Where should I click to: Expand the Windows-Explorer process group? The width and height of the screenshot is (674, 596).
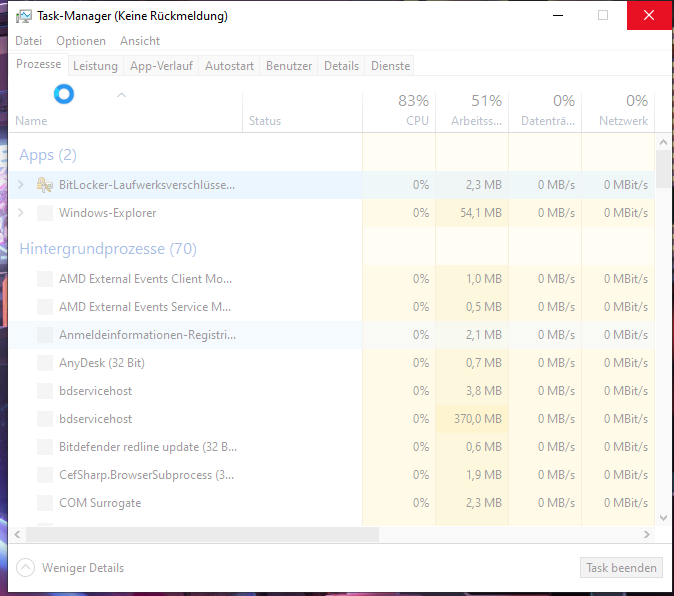click(21, 213)
